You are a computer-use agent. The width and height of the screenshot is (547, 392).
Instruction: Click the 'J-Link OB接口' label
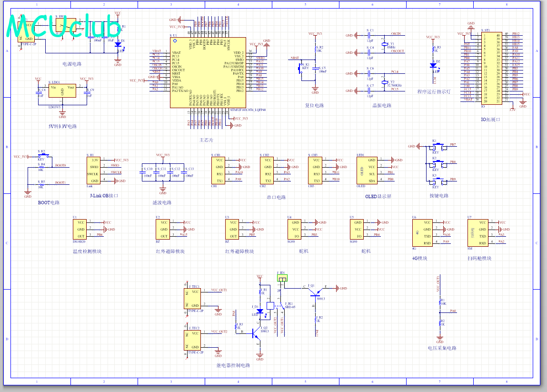pos(104,195)
